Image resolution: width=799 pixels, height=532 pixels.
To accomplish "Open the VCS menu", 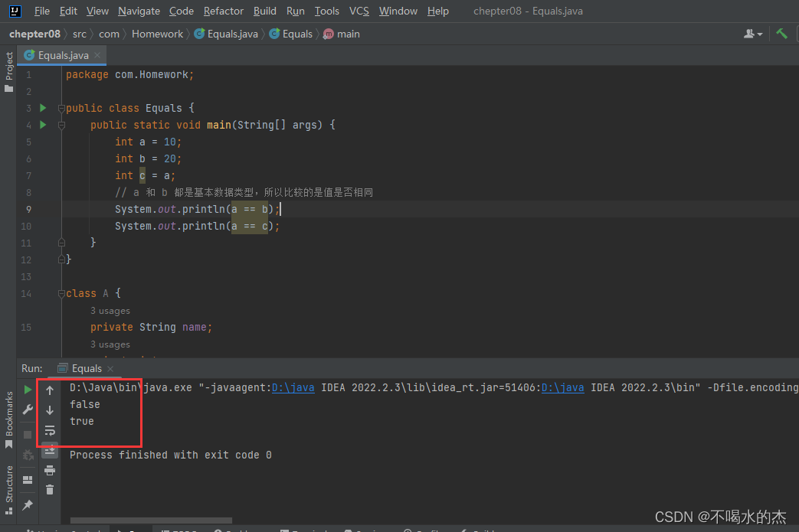I will pos(359,11).
